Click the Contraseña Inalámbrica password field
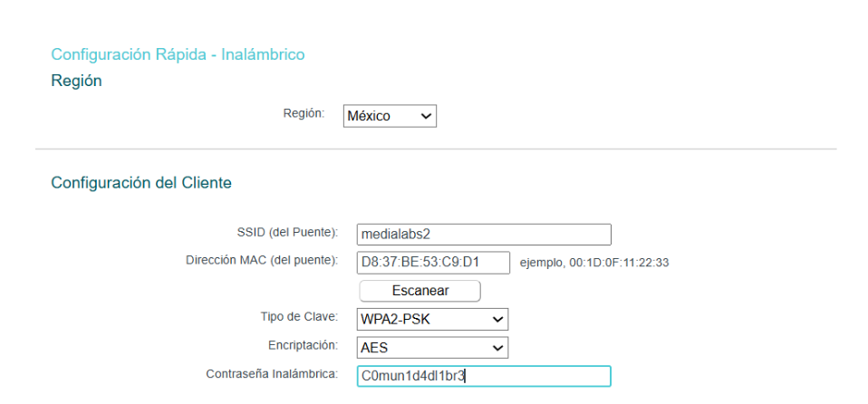The width and height of the screenshot is (868, 404). pos(483,376)
